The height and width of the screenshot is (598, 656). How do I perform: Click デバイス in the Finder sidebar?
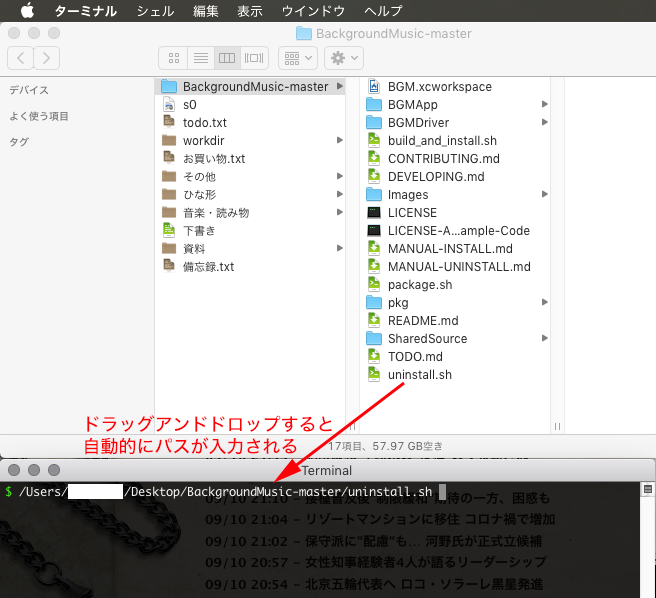pyautogui.click(x=29, y=90)
